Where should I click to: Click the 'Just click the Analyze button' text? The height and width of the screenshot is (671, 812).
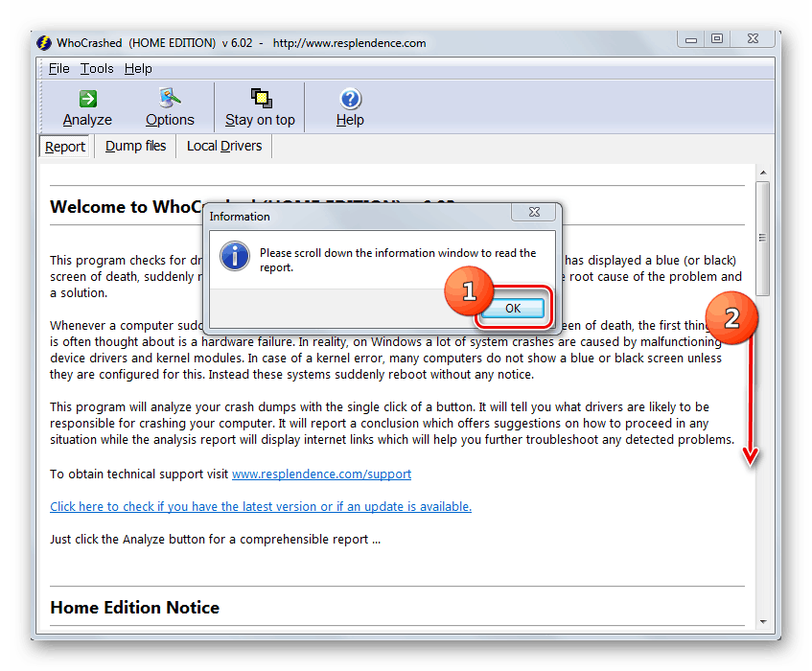click(215, 539)
